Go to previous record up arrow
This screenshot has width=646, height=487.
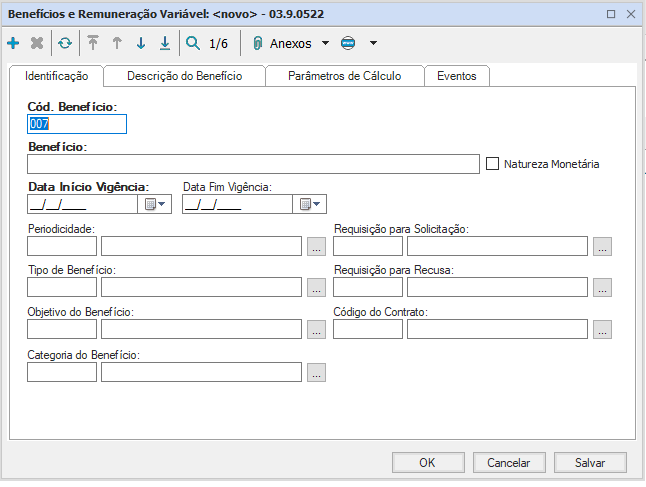click(117, 44)
